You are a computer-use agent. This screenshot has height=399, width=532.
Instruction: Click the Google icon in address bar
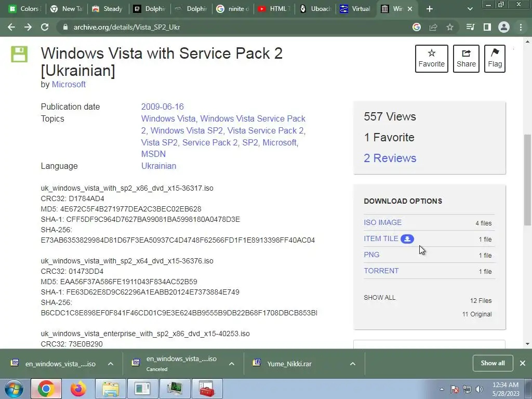pos(417,27)
